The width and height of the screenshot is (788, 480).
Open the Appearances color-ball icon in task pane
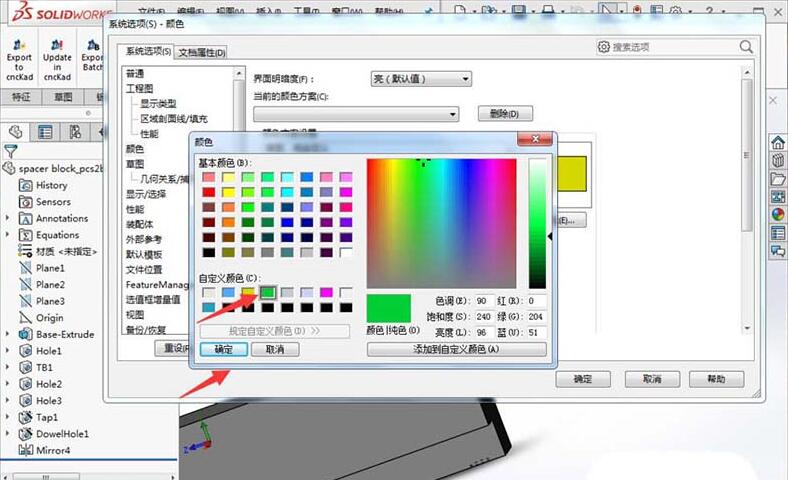click(x=778, y=215)
